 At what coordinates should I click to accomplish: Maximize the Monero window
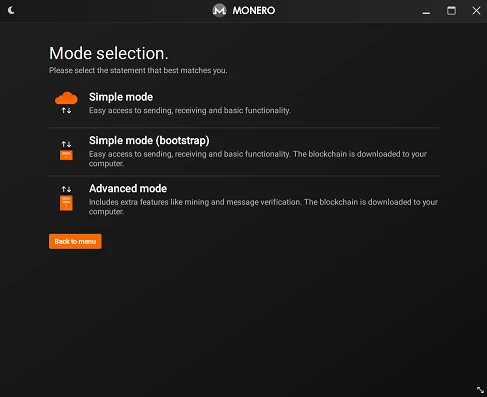click(x=451, y=11)
